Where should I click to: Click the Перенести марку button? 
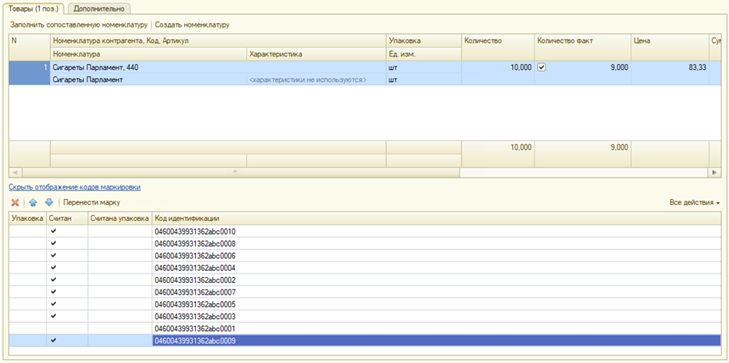[x=92, y=203]
